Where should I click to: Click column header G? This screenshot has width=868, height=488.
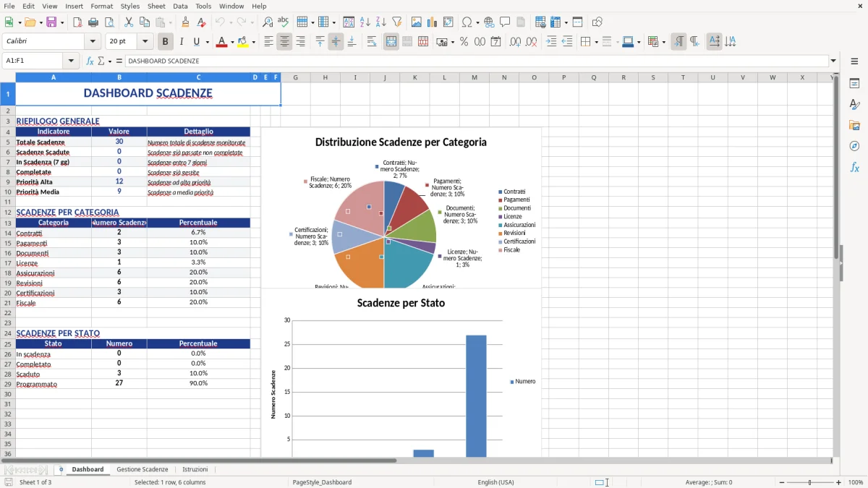pyautogui.click(x=295, y=77)
